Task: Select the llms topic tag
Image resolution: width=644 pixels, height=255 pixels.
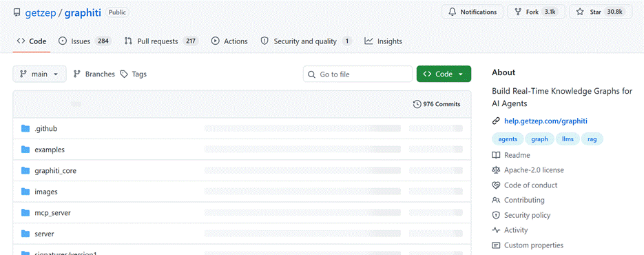Action: [568, 139]
